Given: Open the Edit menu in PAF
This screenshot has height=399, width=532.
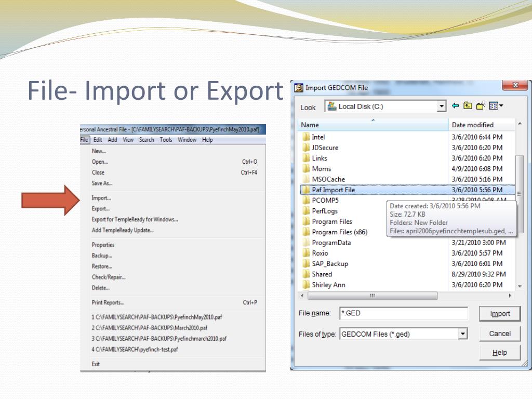Looking at the screenshot, I should coord(98,140).
